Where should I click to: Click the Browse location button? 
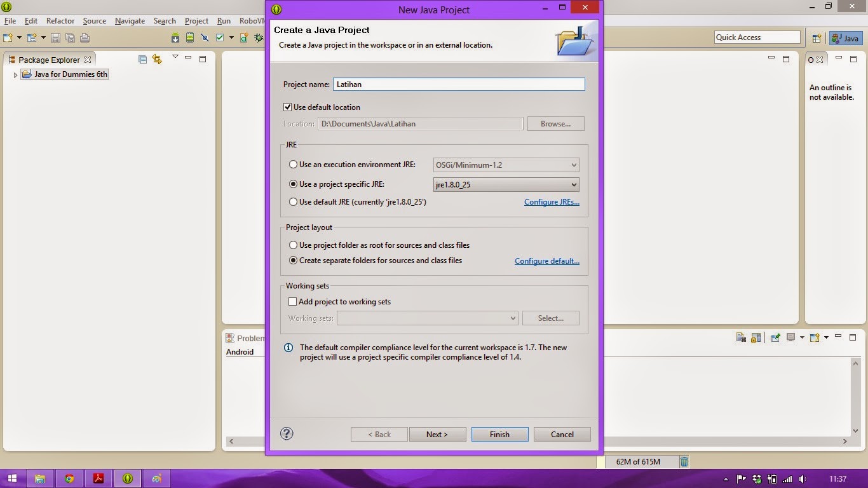coord(556,124)
